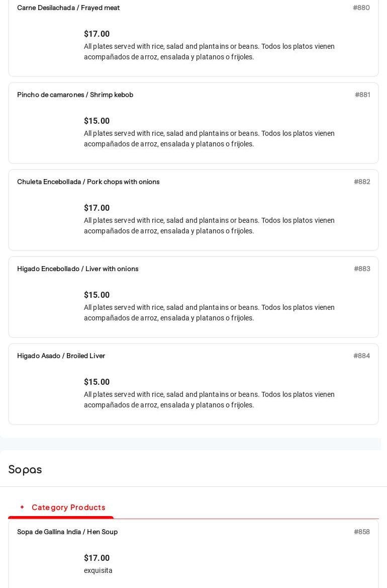
Task: Select Pincho de camarones / Shrimp kebob
Action: click(75, 95)
